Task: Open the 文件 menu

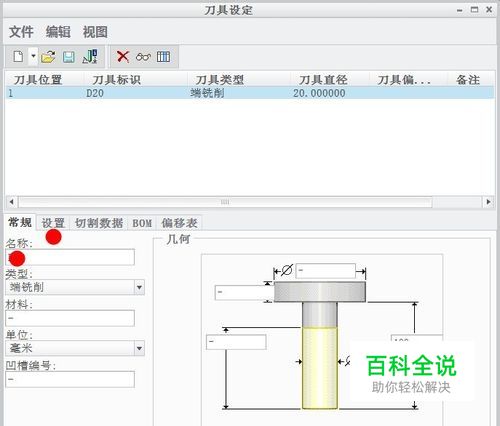Action: click(21, 32)
